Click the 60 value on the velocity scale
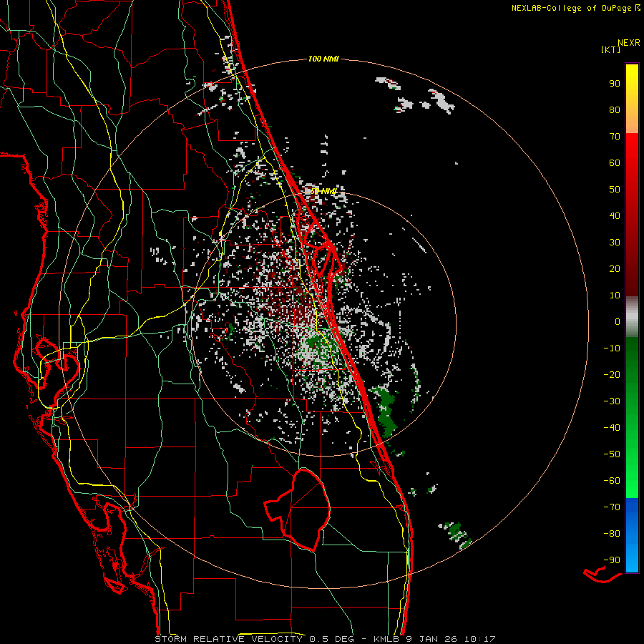The image size is (644, 644). 615,163
